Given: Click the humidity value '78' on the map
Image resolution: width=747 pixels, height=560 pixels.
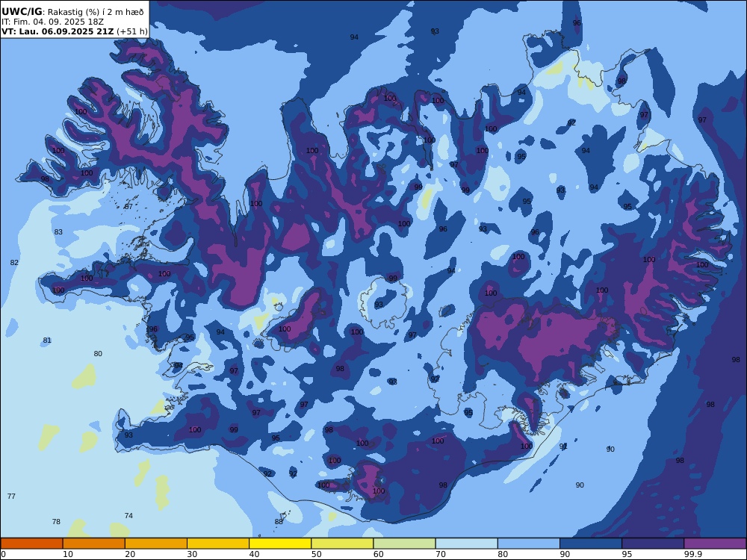Looking at the screenshot, I should [56, 521].
